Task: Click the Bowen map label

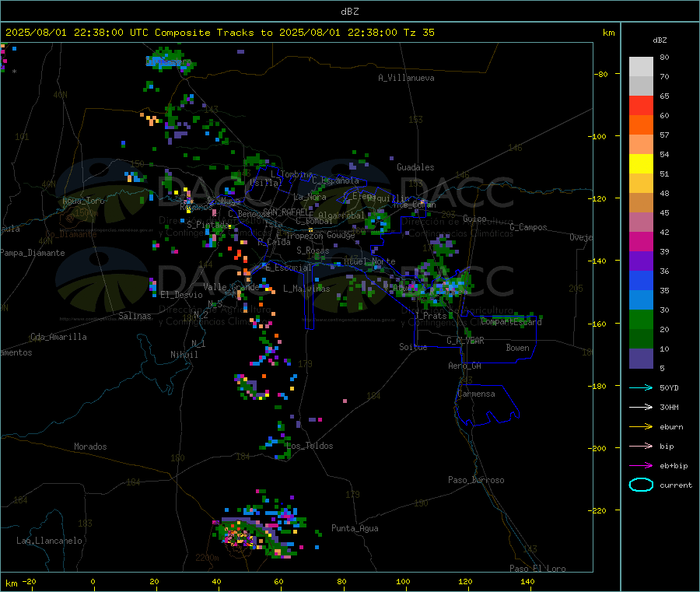Action: tap(517, 347)
